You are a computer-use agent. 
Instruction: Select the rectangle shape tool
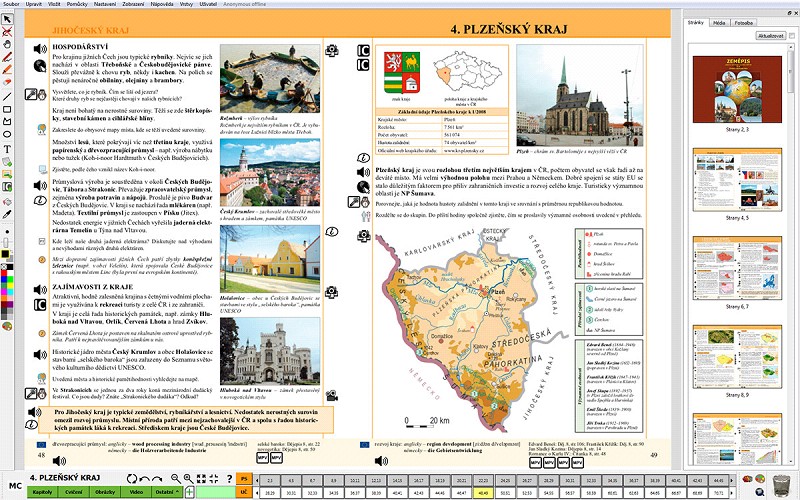pos(7,109)
